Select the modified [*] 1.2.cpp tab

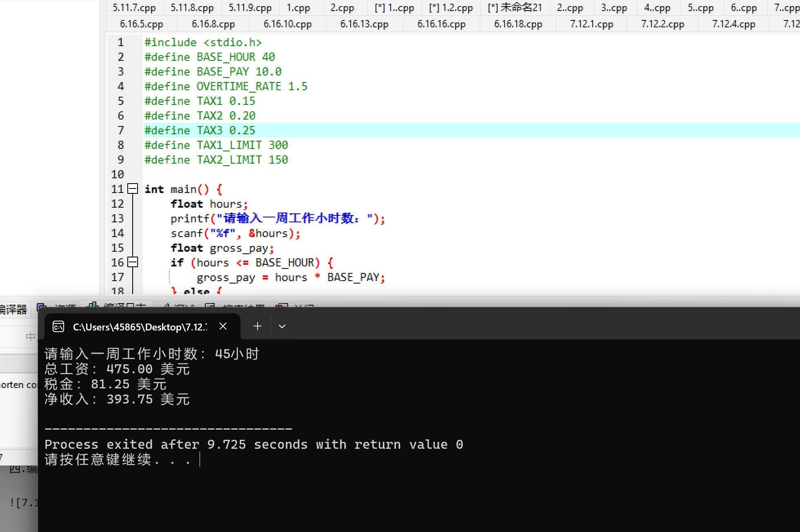[451, 8]
